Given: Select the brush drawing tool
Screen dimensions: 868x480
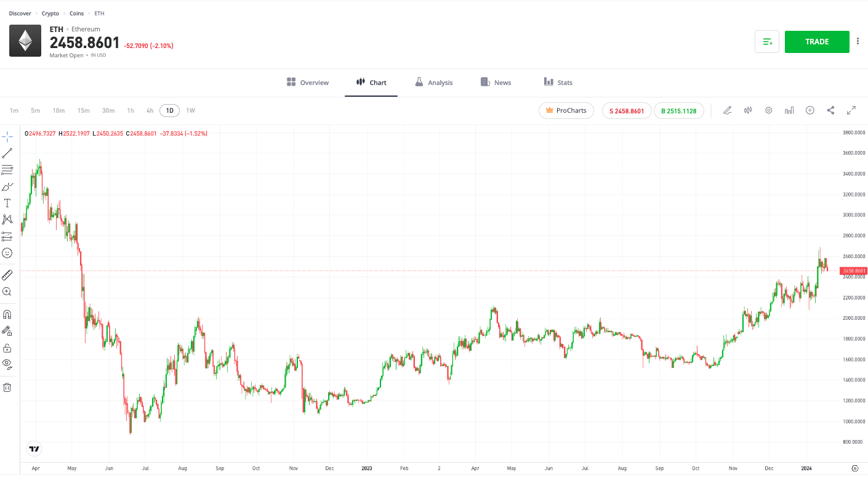Looking at the screenshot, I should coord(7,186).
